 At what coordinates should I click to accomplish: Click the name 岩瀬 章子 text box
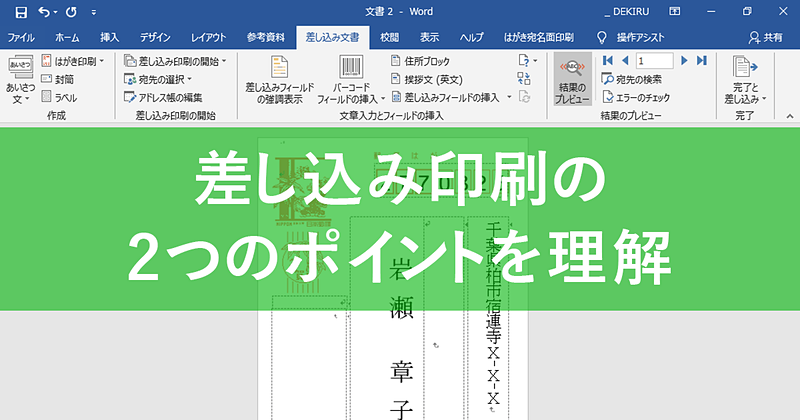click(401, 338)
